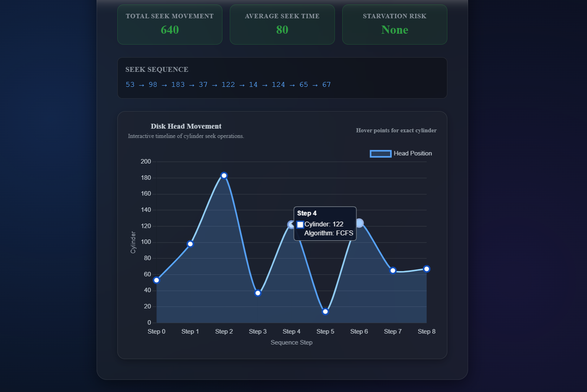This screenshot has width=587, height=392.
Task: Click the Sequence Step axis title
Action: pos(292,342)
